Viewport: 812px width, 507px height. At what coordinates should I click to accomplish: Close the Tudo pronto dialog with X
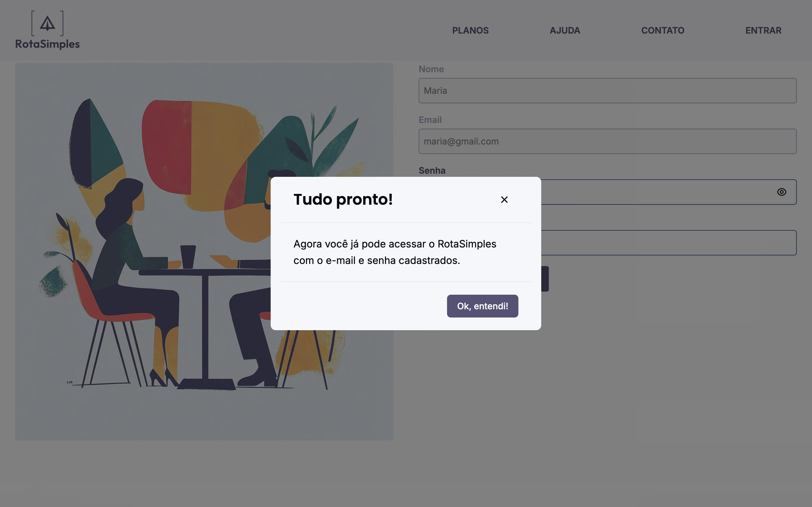(x=504, y=200)
